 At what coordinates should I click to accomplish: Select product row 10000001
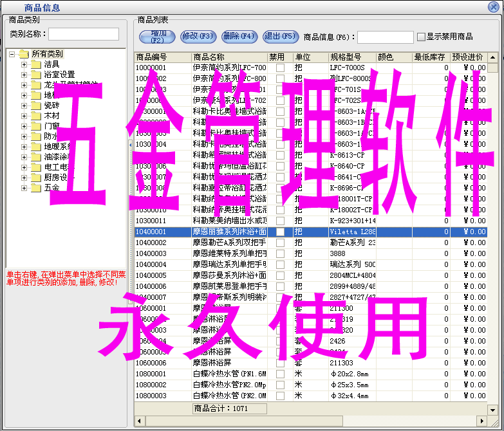click(310, 68)
